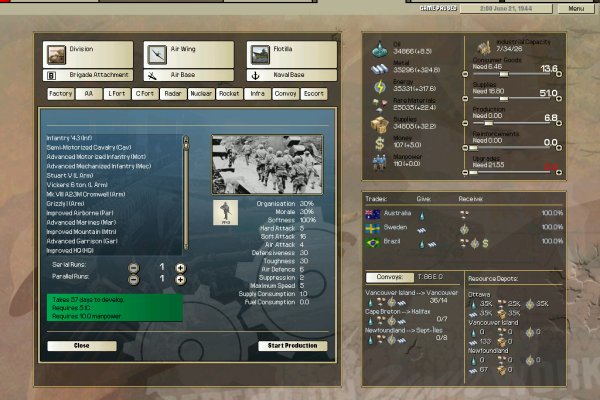This screenshot has height=400, width=600.
Task: Decrease Parallel Runs with minus button
Action: tap(134, 280)
